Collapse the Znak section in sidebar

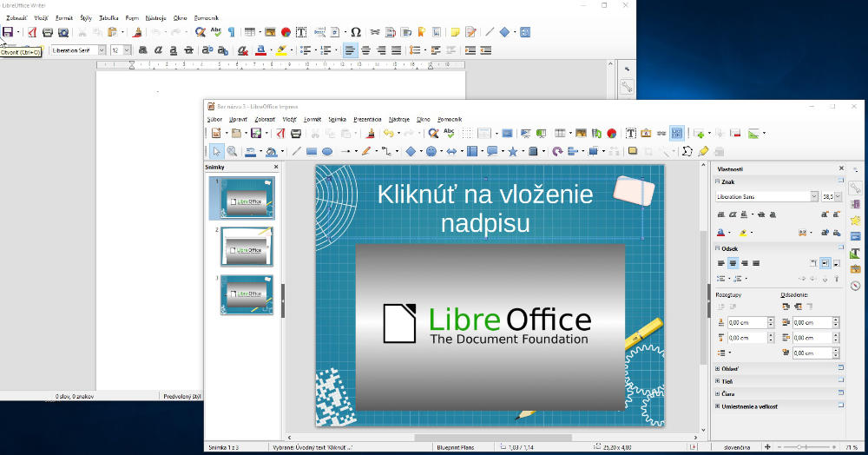point(718,181)
